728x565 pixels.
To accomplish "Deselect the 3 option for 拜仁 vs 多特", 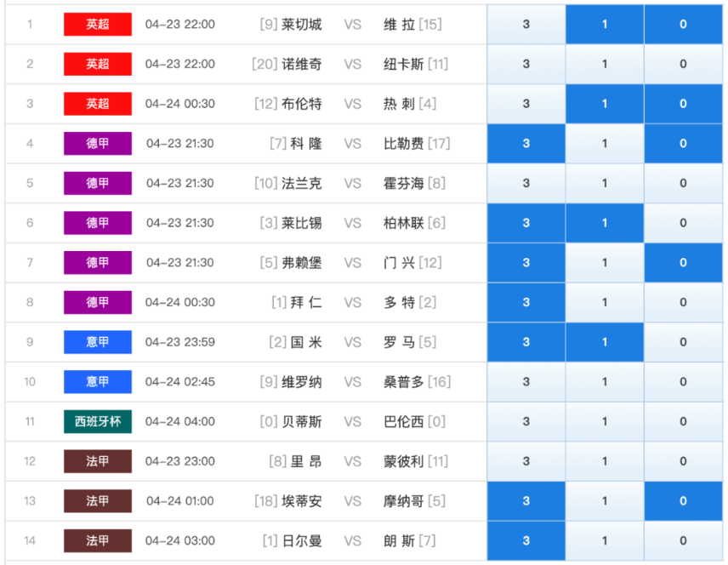I will pyautogui.click(x=526, y=302).
